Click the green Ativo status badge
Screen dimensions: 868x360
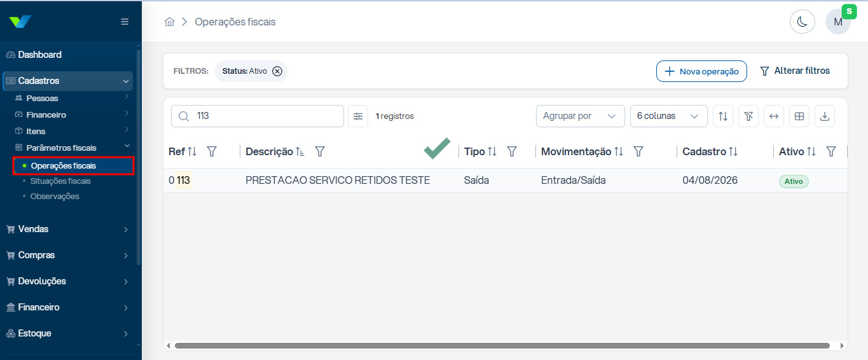pos(794,182)
